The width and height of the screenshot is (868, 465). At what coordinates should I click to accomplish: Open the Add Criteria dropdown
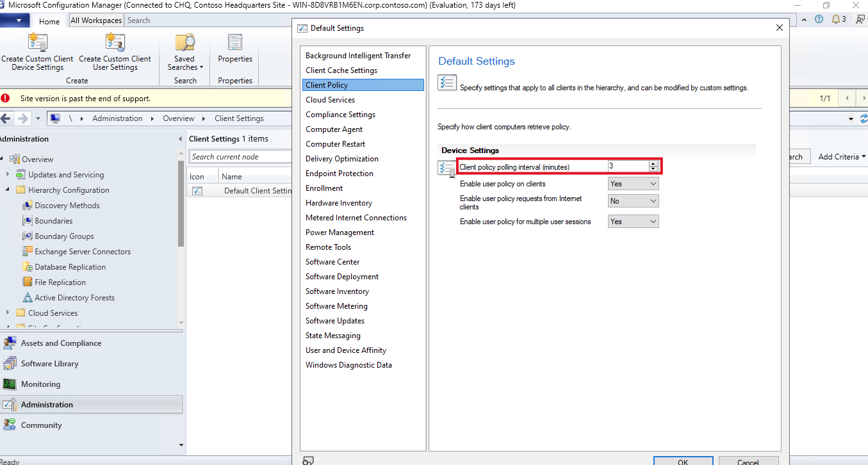tap(842, 157)
